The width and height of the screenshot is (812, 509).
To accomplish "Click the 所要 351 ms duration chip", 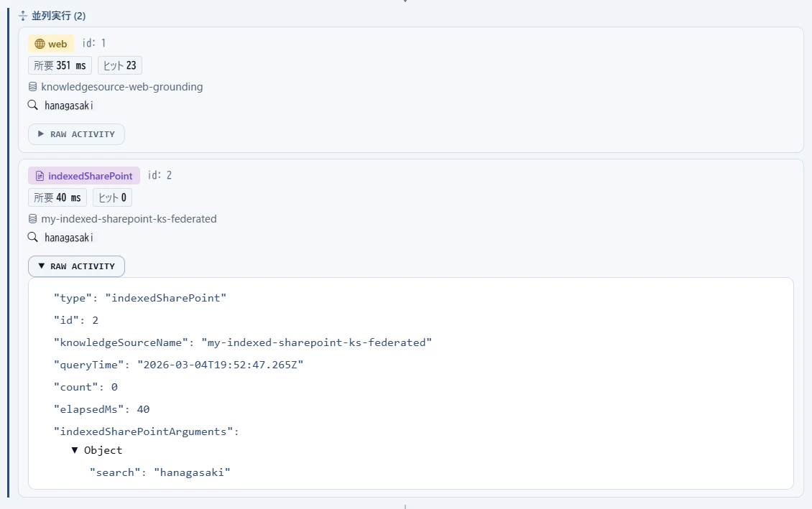I will (60, 66).
